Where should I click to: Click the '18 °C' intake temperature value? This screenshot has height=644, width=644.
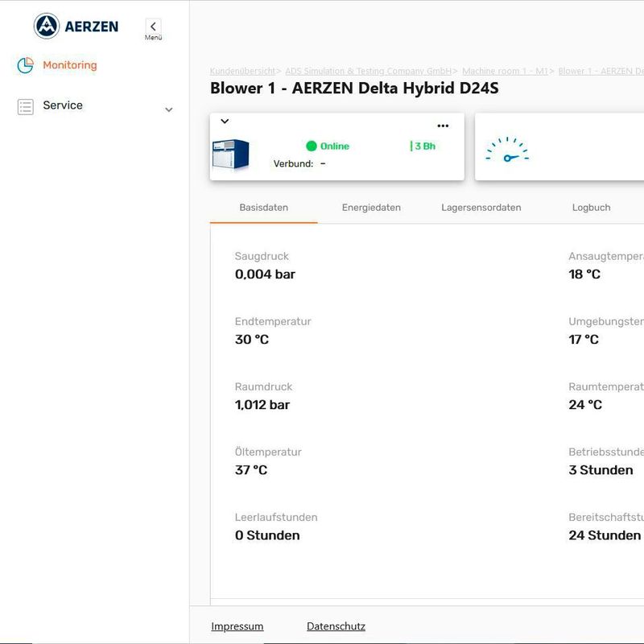584,274
